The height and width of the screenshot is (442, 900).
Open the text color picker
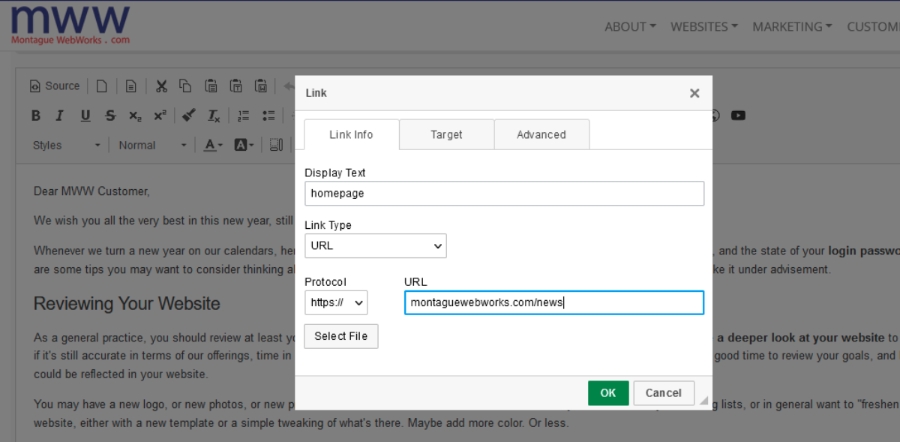(214, 145)
